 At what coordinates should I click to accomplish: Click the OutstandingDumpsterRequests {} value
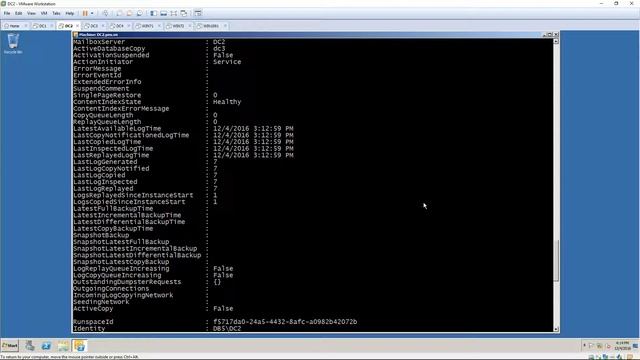(217, 282)
